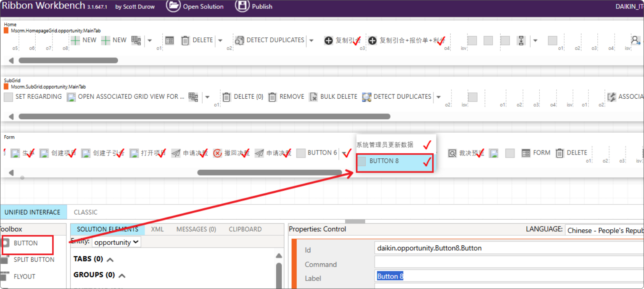Open the Entity opportunity dropdown
The image size is (644, 289).
[x=116, y=242]
